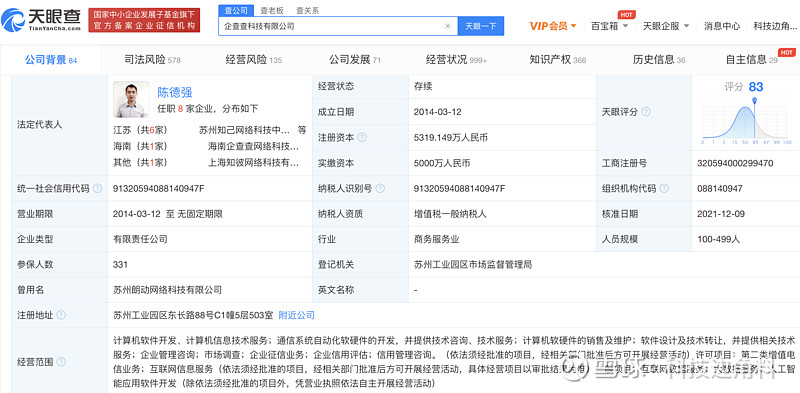Click 陈德强's profile photo
The image size is (800, 393).
pyautogui.click(x=131, y=99)
